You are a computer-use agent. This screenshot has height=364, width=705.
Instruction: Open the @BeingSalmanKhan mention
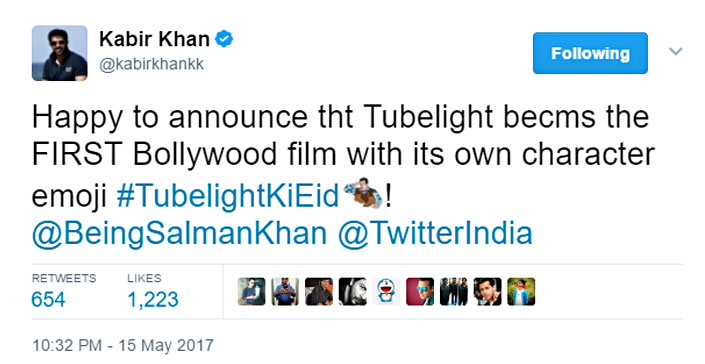tap(179, 234)
